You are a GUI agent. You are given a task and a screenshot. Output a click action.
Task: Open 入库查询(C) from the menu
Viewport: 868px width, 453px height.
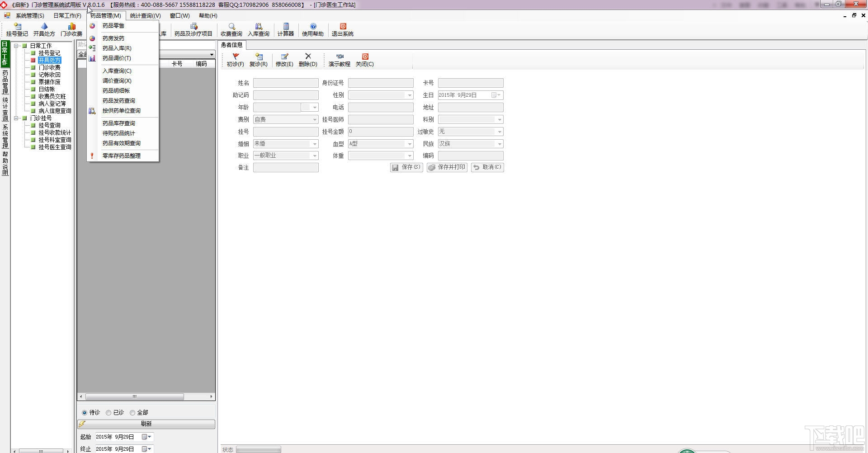[x=123, y=71]
